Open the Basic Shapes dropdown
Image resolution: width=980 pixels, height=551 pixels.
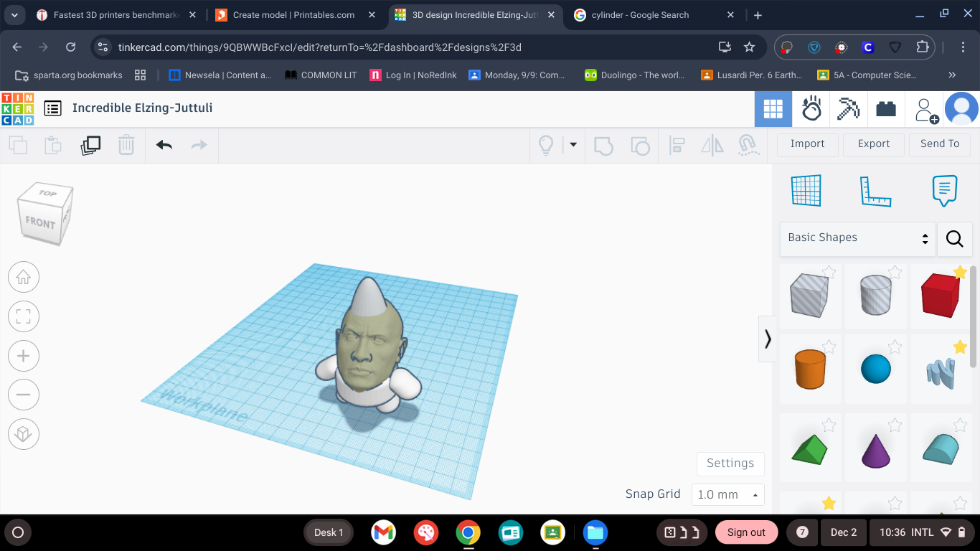point(858,238)
